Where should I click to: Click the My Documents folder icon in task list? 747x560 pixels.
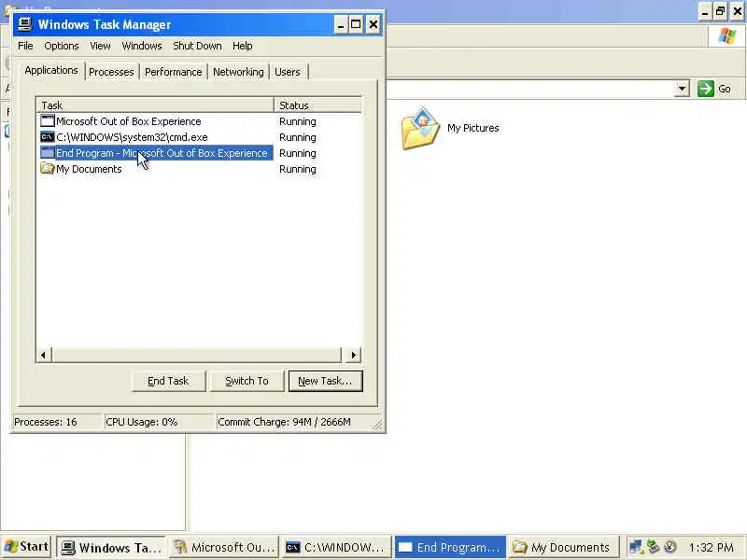tap(48, 169)
